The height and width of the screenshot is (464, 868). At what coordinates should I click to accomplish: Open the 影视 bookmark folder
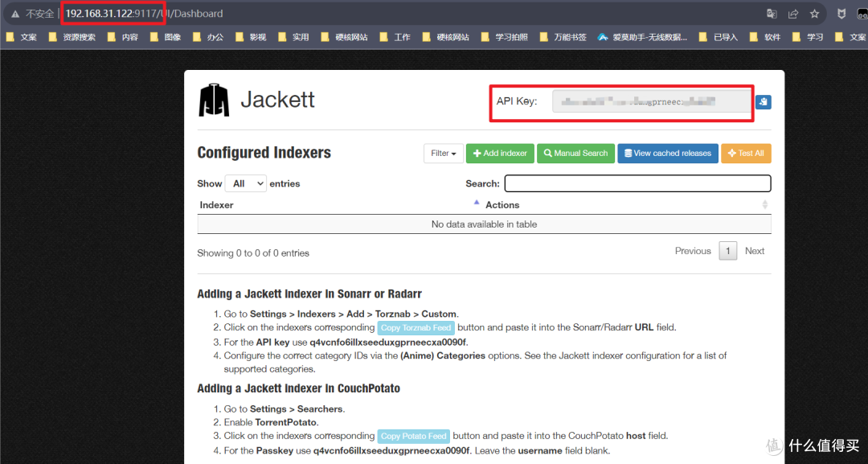pyautogui.click(x=251, y=37)
